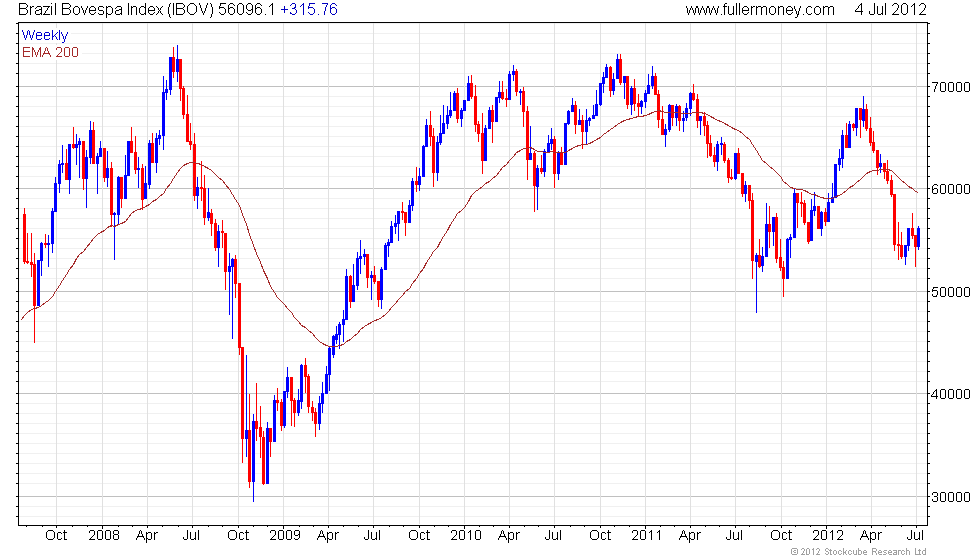980x560 pixels.
Task: Select the 'EMA 200' legend label
Action: (51, 52)
